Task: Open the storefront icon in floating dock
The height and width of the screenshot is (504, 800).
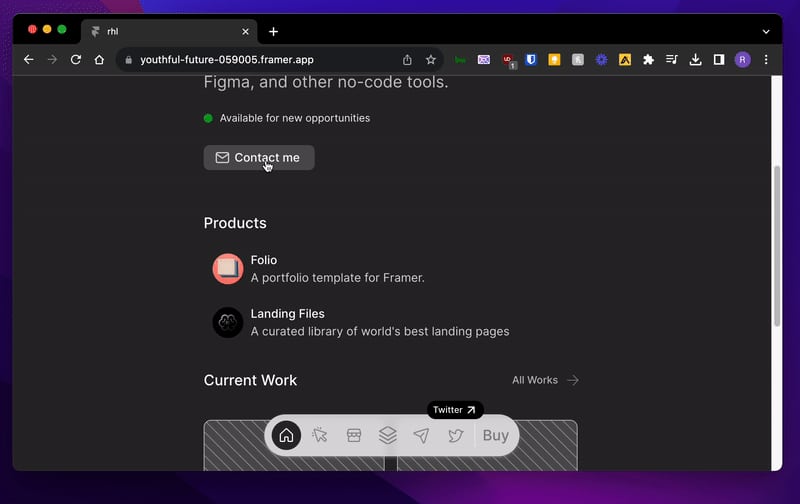Action: pos(354,435)
